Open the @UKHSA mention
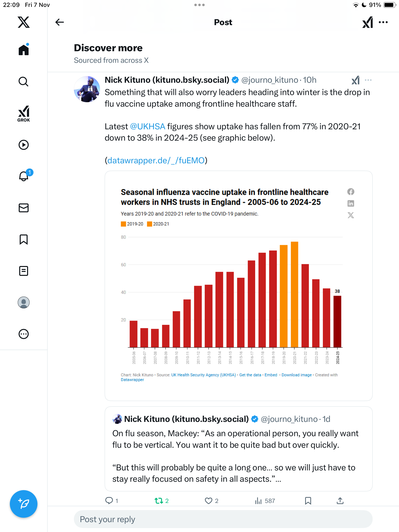This screenshot has width=399, height=532. click(148, 127)
